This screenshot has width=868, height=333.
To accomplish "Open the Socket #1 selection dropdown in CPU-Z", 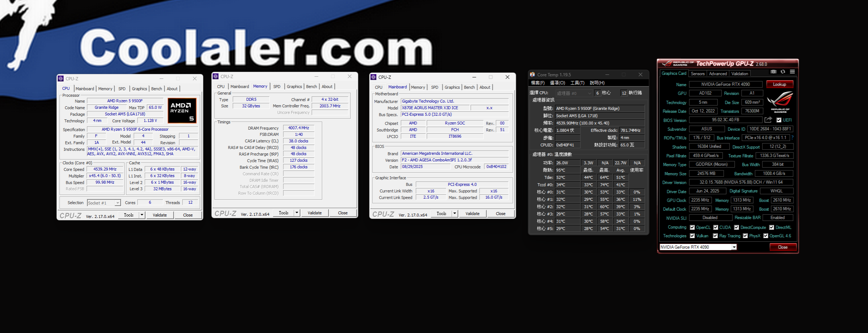I will pyautogui.click(x=118, y=203).
